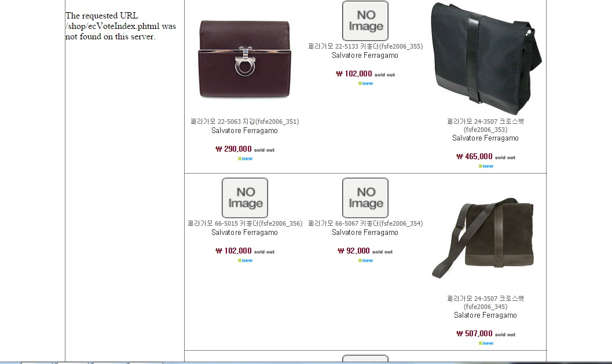Image resolution: width=612 pixels, height=364 pixels.
Task: View the brown suede crossbody bag image
Action: click(x=483, y=238)
